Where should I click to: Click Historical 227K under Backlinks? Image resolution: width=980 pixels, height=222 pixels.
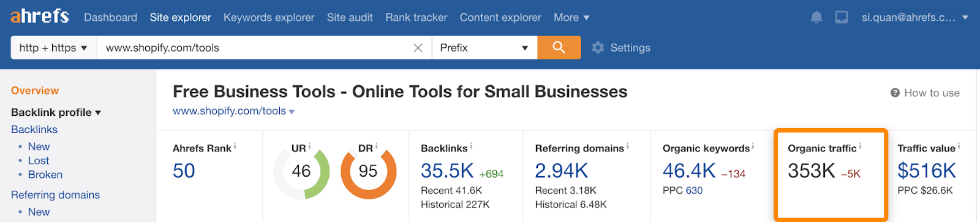(x=455, y=204)
